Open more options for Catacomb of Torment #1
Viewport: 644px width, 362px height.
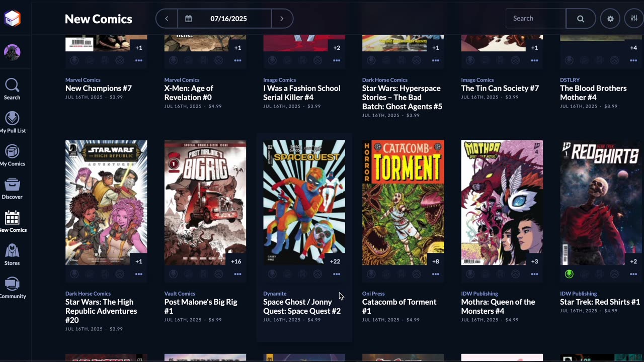tap(435, 274)
